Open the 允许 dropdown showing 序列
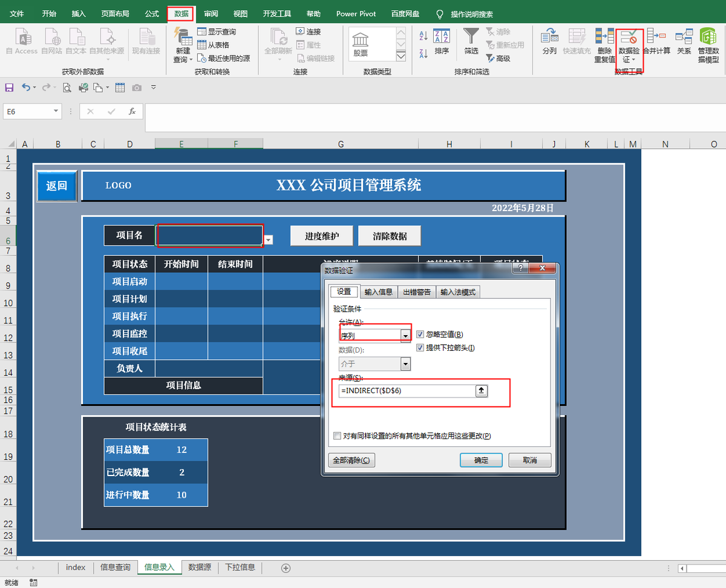The width and height of the screenshot is (726, 588). tap(405, 335)
